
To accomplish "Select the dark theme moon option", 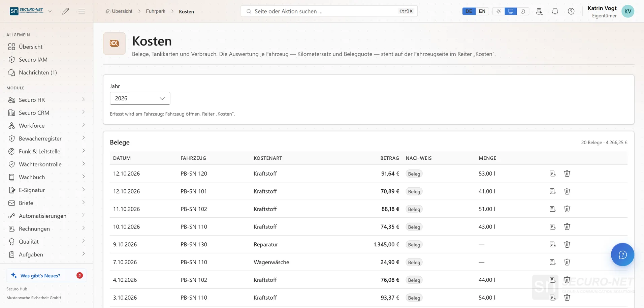I will (x=523, y=11).
